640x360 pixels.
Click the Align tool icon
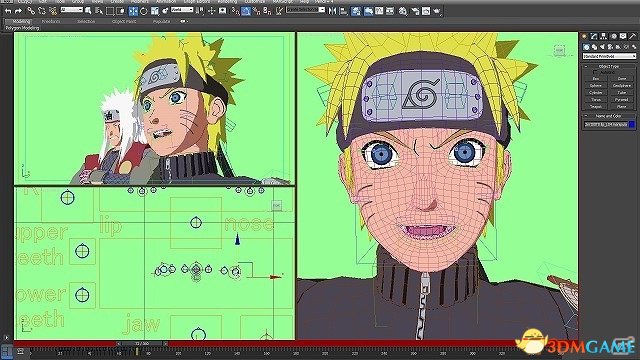point(343,11)
